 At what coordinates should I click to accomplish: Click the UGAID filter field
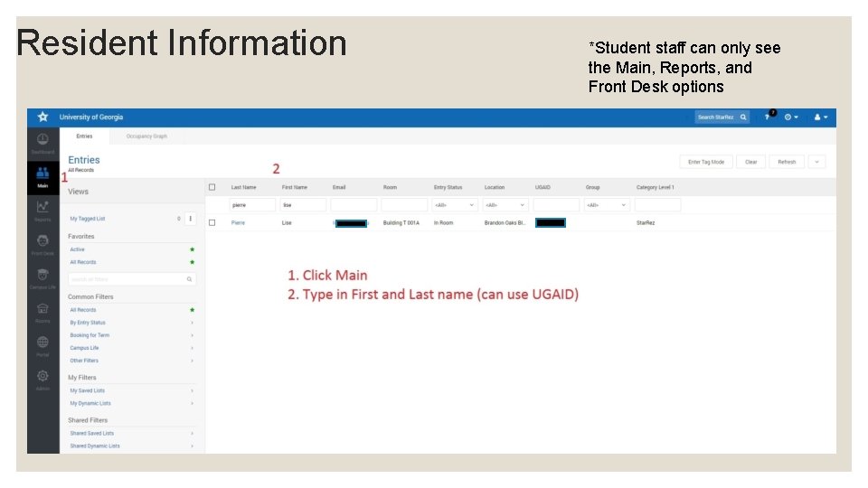[556, 205]
